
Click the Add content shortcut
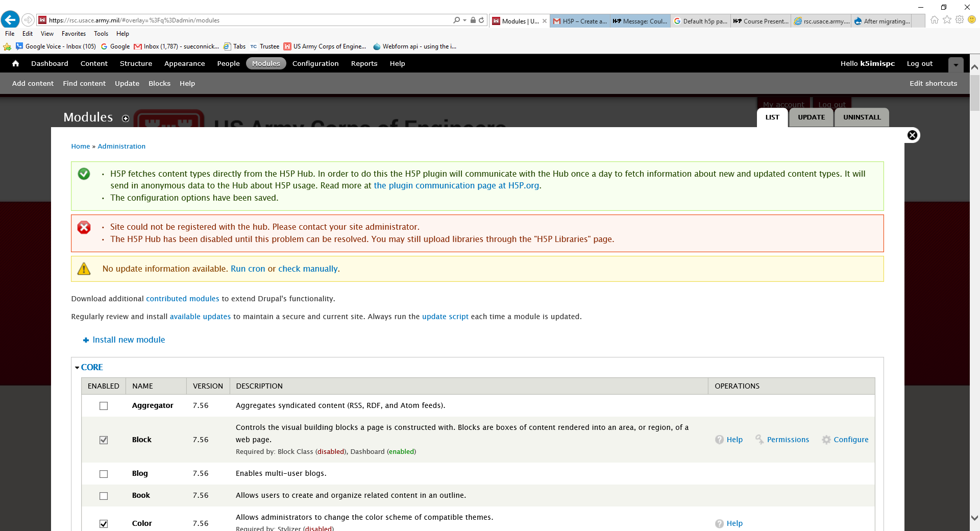(33, 83)
